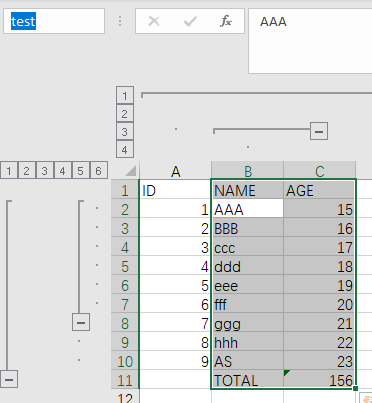Image resolution: width=372 pixels, height=403 pixels.
Task: Click the ID header cell
Action: pyautogui.click(x=175, y=190)
